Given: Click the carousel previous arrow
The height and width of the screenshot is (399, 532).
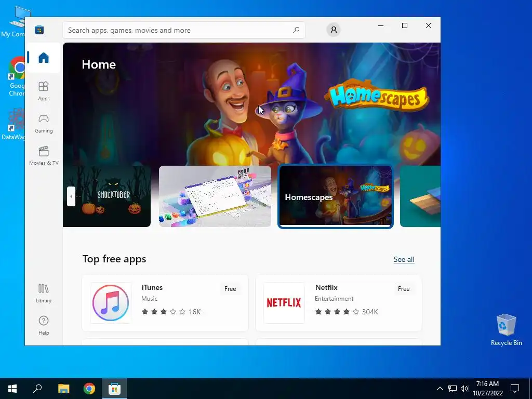Looking at the screenshot, I should (x=71, y=196).
